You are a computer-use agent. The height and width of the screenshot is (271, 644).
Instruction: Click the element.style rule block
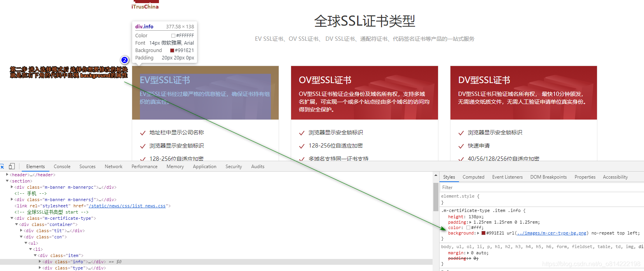coord(542,199)
